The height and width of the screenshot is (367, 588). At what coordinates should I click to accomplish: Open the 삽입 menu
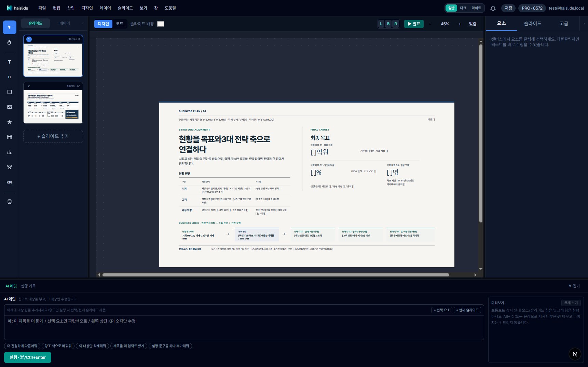click(x=71, y=8)
